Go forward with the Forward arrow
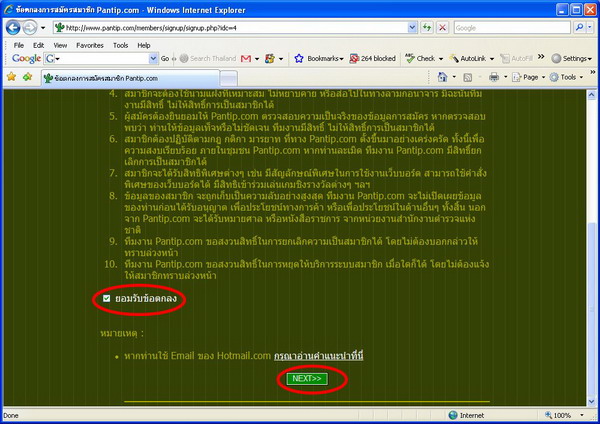 pyautogui.click(x=30, y=28)
